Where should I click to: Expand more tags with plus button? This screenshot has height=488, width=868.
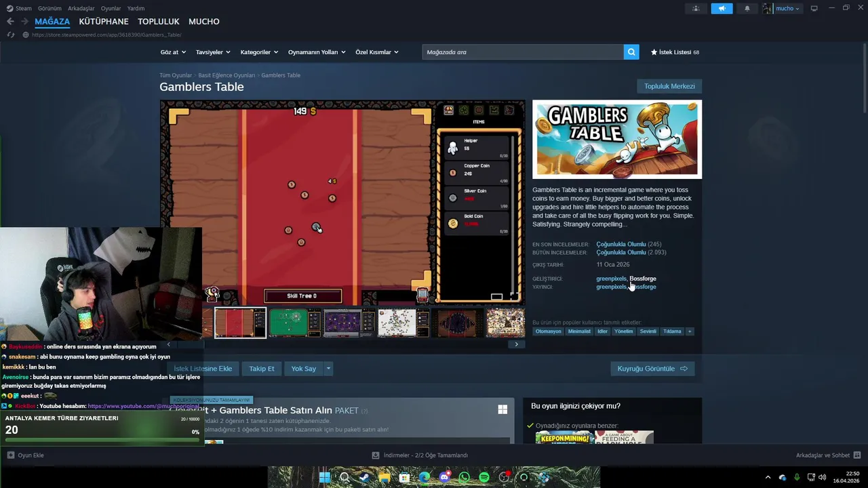pos(690,331)
